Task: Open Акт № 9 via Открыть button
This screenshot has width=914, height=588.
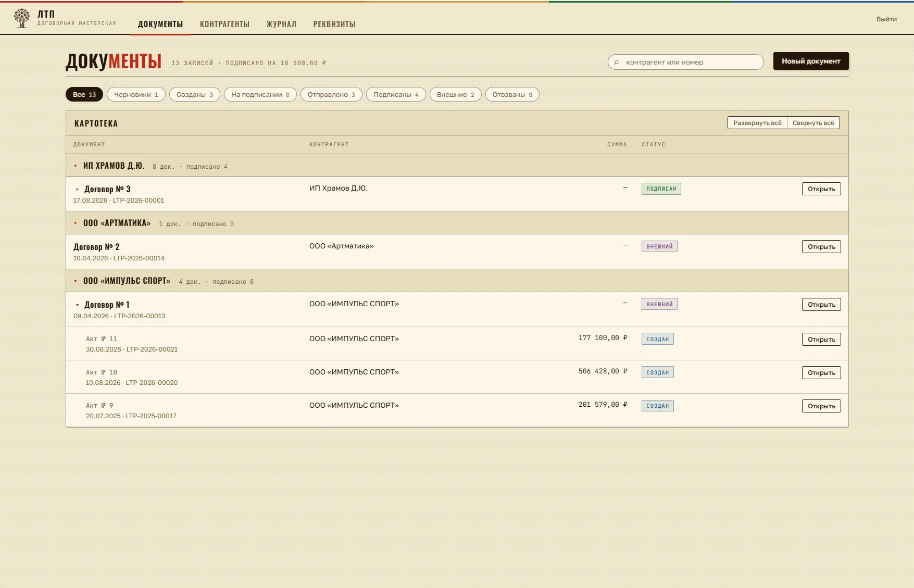Action: coord(821,406)
